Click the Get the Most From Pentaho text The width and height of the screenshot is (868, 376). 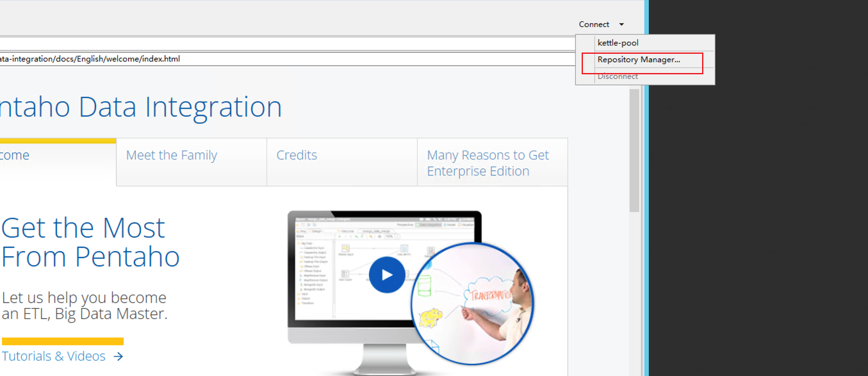(90, 242)
